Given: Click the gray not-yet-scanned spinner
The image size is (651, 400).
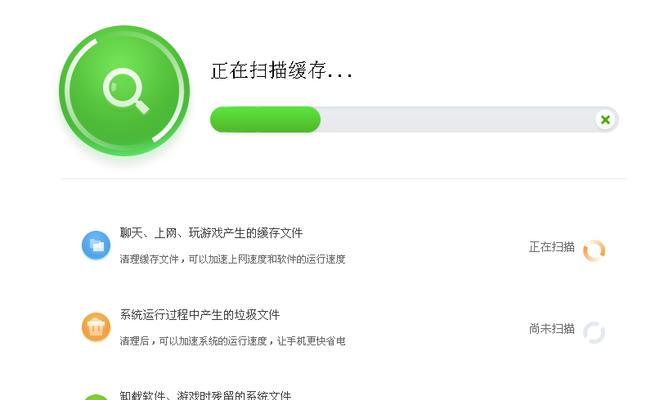Looking at the screenshot, I should pyautogui.click(x=594, y=332).
